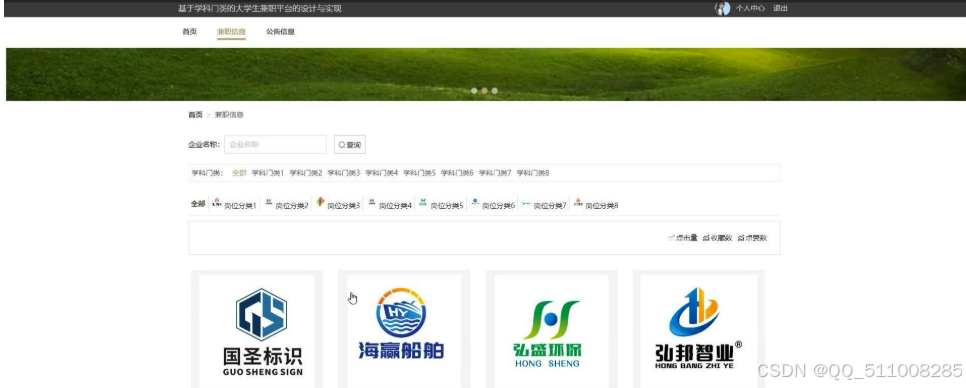Open the 海赢船舶 company card
The image size is (966, 388).
click(404, 329)
